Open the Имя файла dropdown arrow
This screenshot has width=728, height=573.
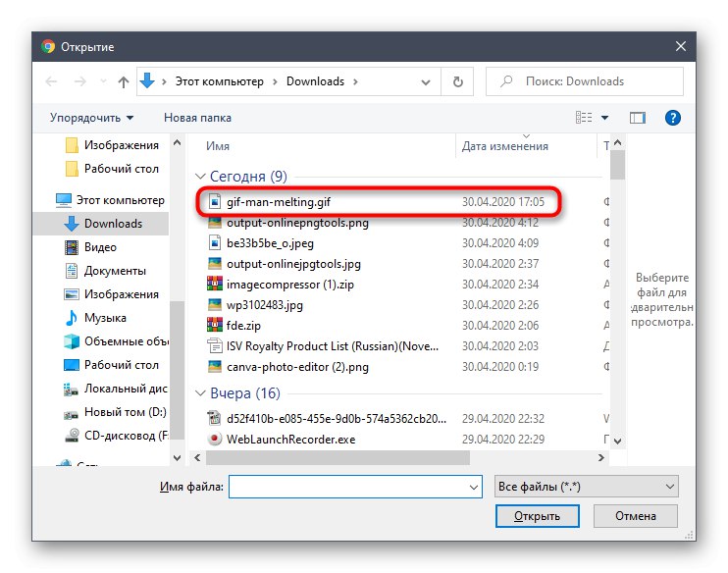[x=474, y=487]
